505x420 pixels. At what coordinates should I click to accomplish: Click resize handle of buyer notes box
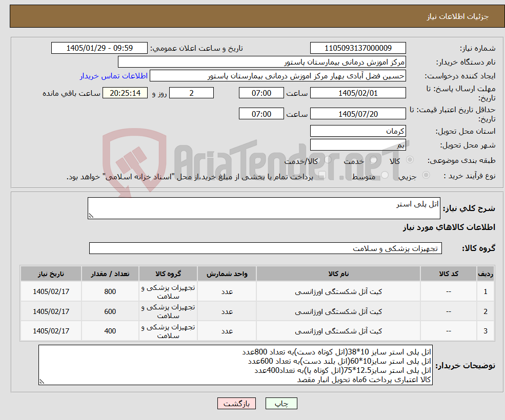click(42, 382)
